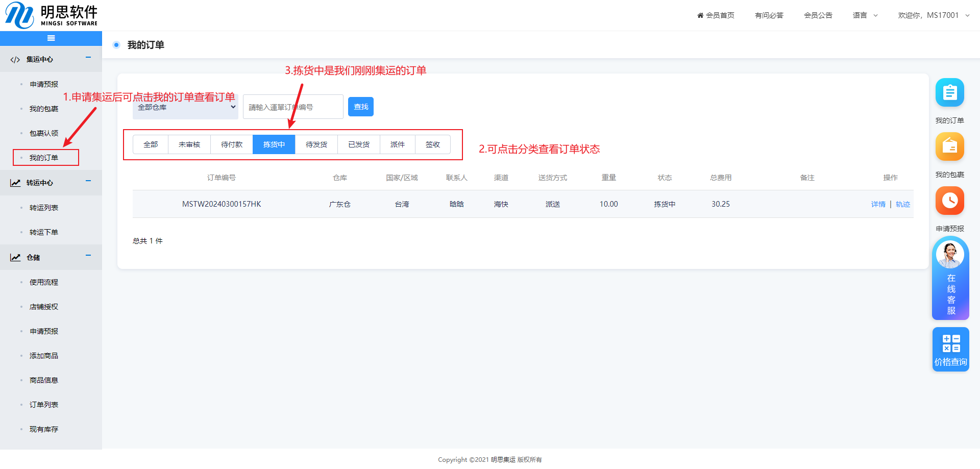
Task: Expand the 语言 language dropdown
Action: point(865,15)
